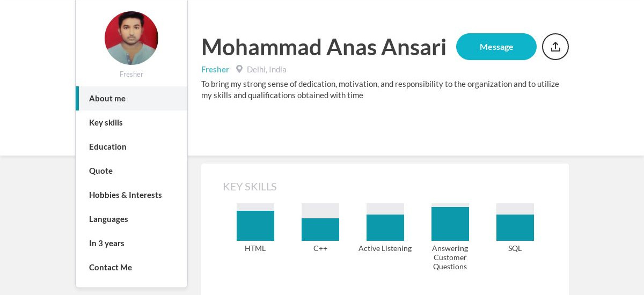Click the C++ skill level bar
644x295 pixels.
[x=320, y=222]
